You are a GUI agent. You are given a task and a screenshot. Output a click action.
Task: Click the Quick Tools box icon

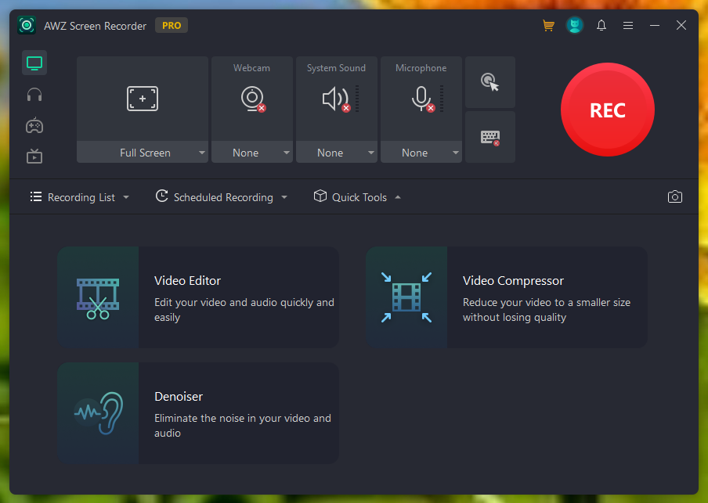pyautogui.click(x=320, y=196)
